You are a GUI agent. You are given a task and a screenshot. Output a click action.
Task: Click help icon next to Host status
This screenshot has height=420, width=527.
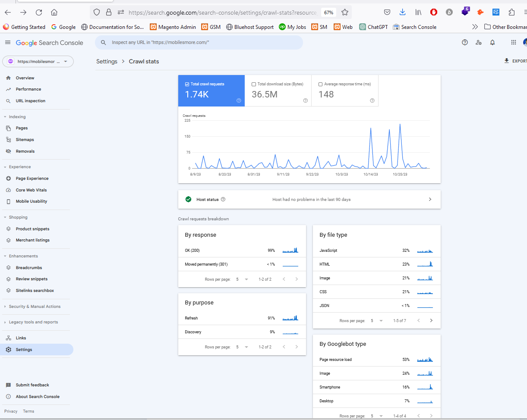[223, 200]
